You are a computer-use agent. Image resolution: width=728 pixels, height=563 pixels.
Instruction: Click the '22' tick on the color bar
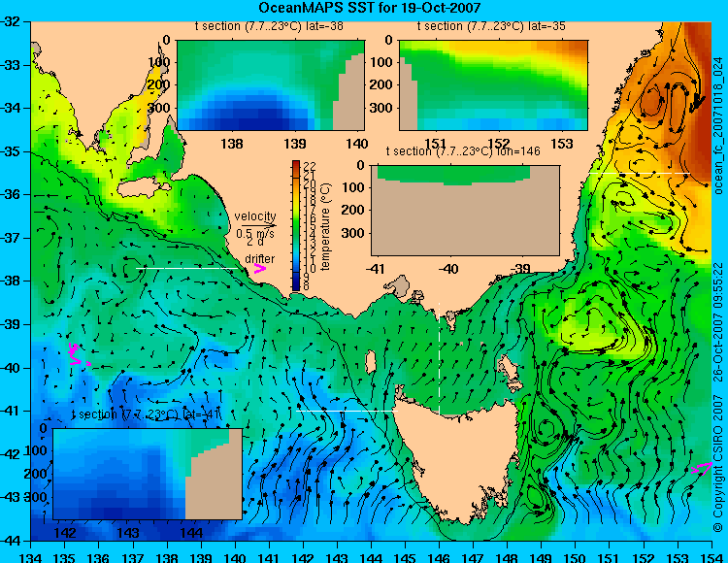click(311, 166)
